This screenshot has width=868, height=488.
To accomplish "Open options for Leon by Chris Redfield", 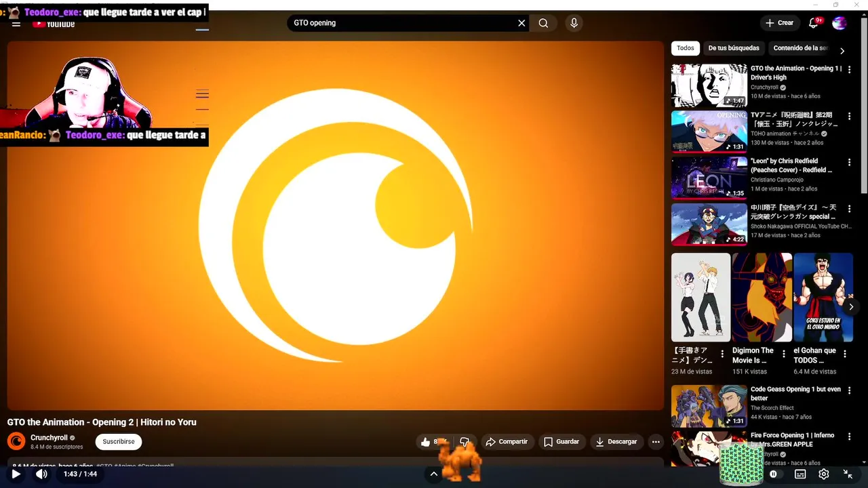I will pos(849,163).
